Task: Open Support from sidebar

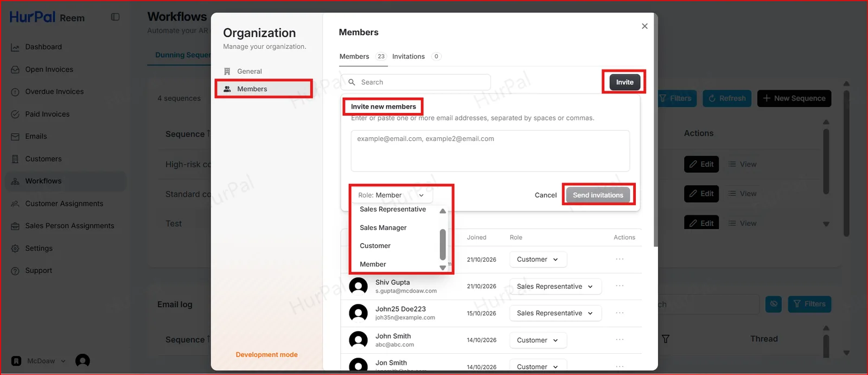Action: tap(39, 270)
